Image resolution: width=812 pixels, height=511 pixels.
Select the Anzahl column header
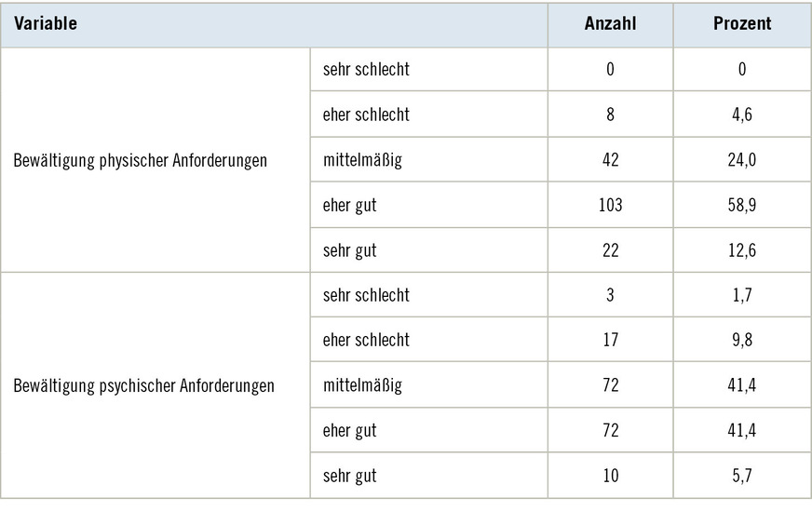(610, 24)
